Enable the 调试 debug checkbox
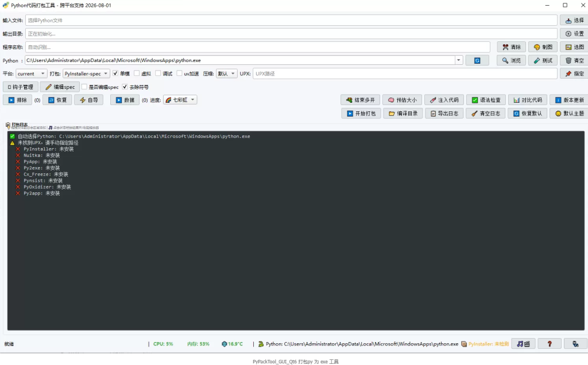The height and width of the screenshot is (365, 588). coord(158,73)
